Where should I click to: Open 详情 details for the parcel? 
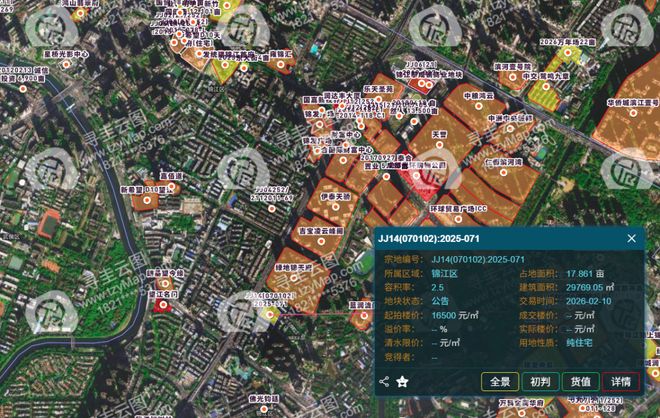click(x=621, y=382)
